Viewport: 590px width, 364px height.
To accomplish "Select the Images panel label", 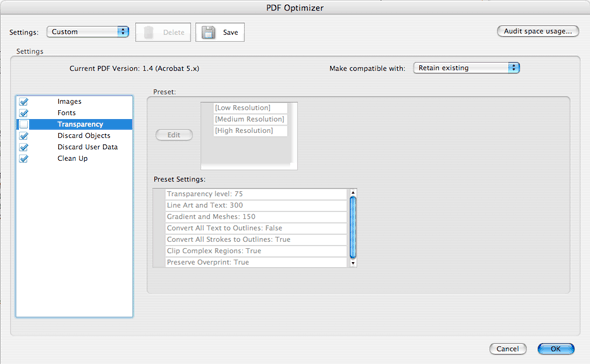I will click(69, 101).
